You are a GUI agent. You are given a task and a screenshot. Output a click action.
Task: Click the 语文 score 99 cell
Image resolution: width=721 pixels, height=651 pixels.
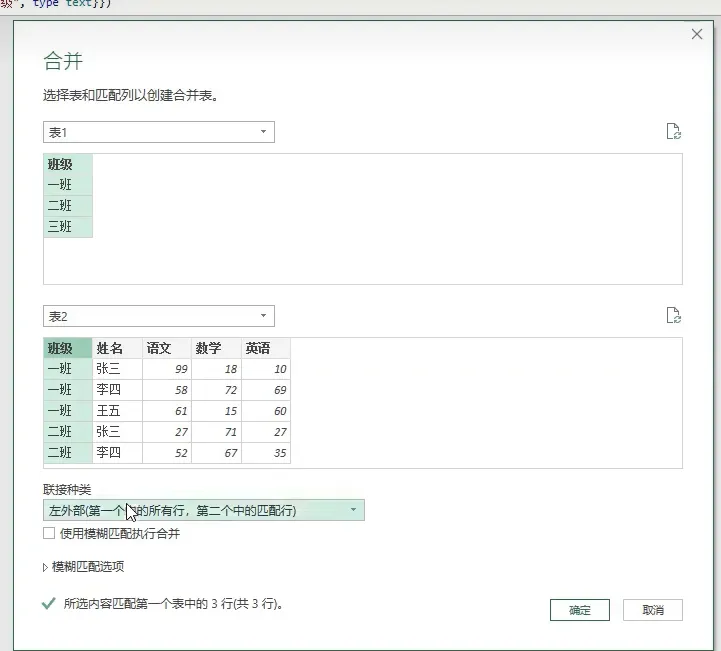point(167,369)
